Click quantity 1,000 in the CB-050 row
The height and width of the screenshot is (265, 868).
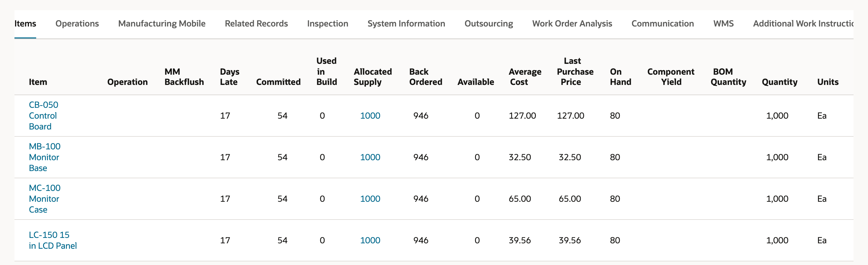pyautogui.click(x=777, y=116)
